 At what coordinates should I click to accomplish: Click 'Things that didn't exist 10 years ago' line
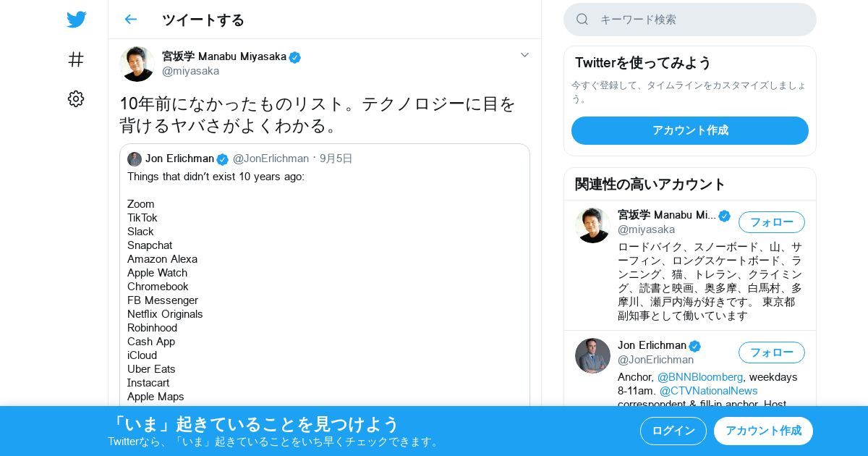tap(216, 177)
